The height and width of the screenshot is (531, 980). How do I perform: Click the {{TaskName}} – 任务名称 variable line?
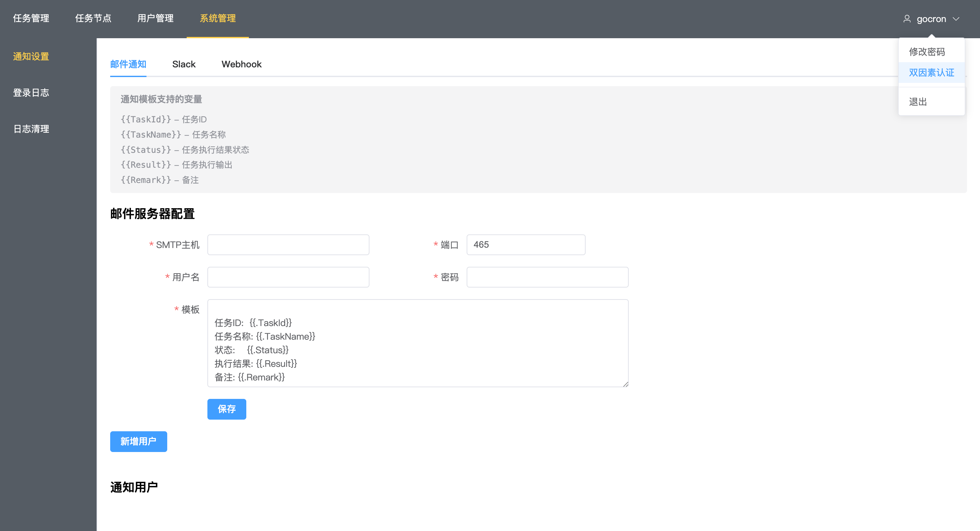(173, 135)
